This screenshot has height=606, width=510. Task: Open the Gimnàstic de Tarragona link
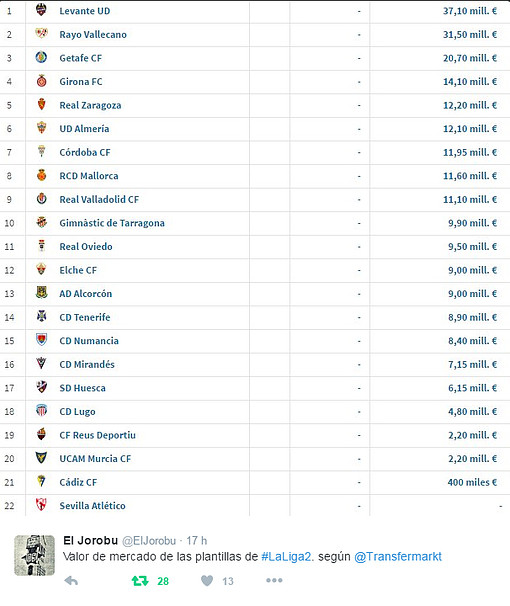(112, 223)
